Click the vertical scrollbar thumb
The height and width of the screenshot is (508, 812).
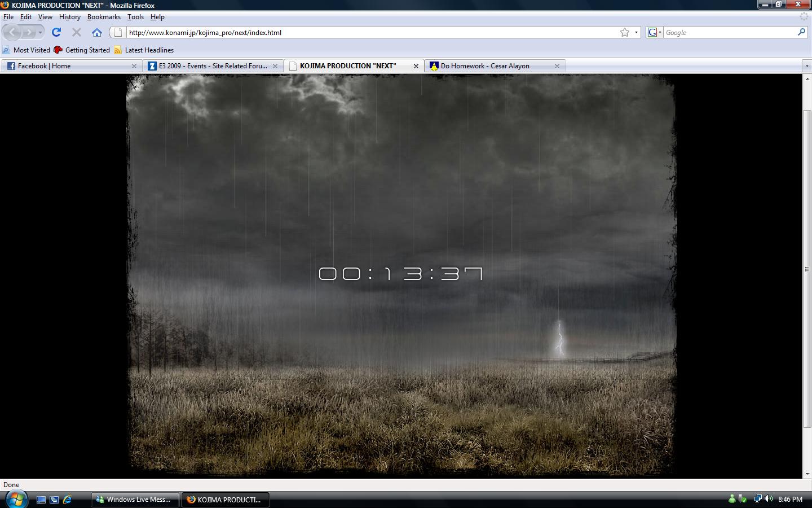tap(807, 269)
